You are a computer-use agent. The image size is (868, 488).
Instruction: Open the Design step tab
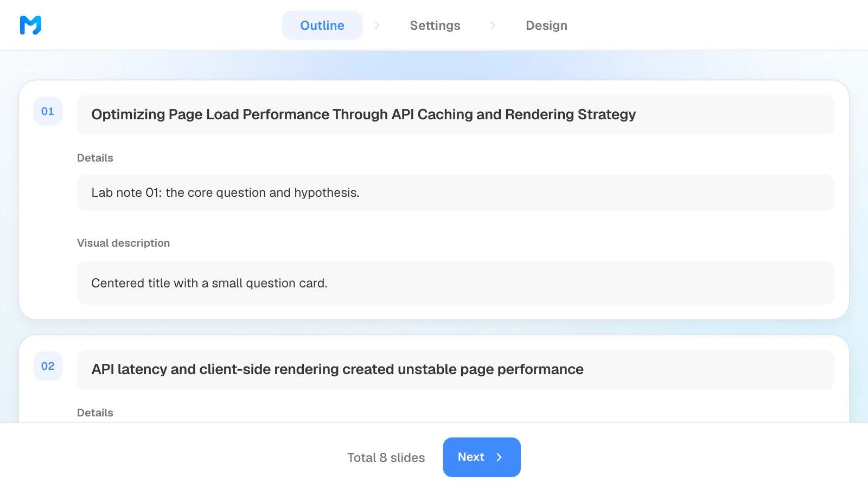pos(546,25)
